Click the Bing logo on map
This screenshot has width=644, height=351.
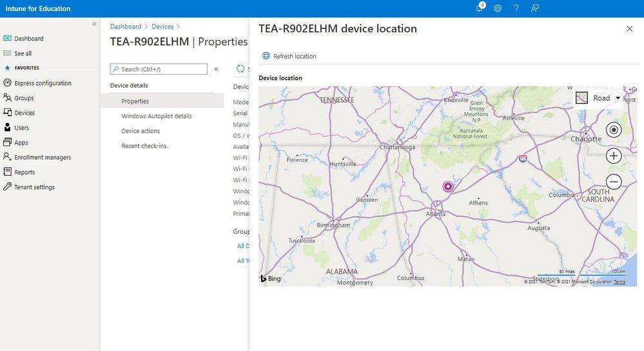pos(271,278)
